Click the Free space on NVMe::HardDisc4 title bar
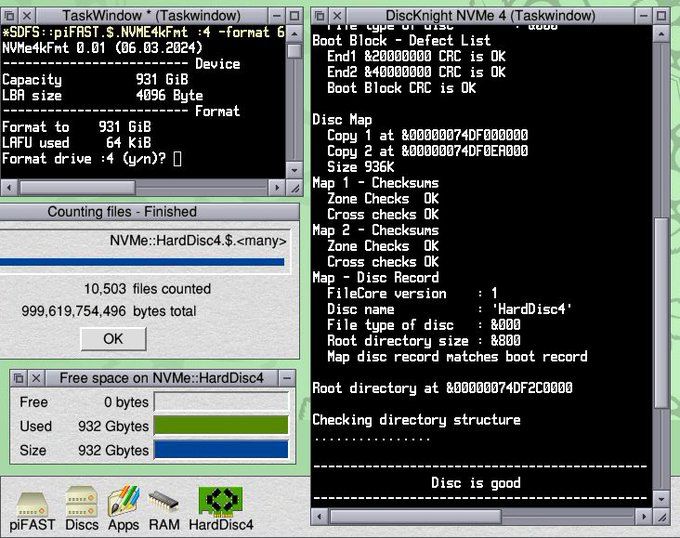680x538 pixels. (162, 378)
